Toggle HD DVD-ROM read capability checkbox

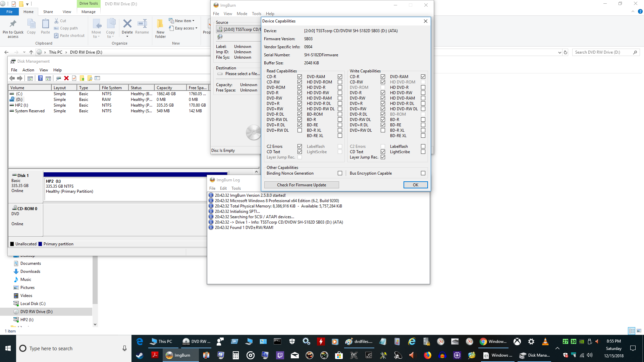[340, 82]
